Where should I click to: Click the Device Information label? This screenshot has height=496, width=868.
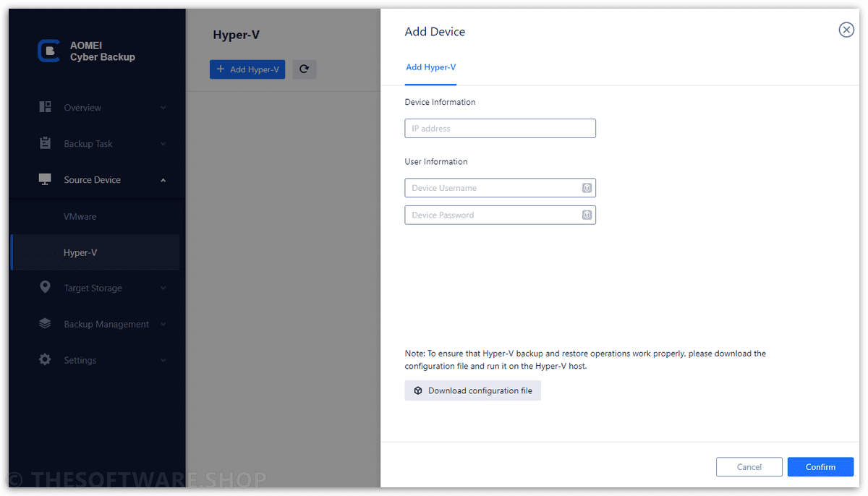pos(440,102)
